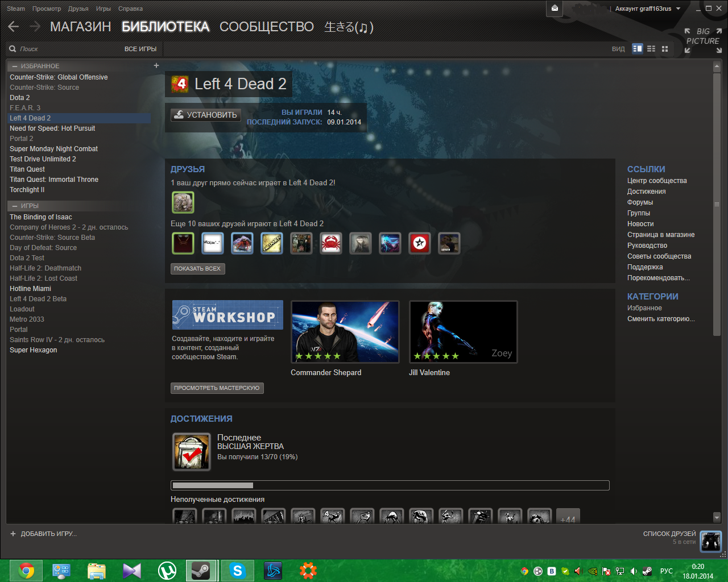This screenshot has width=728, height=582.
Task: Open friend avatar with red star circle
Action: pos(420,243)
